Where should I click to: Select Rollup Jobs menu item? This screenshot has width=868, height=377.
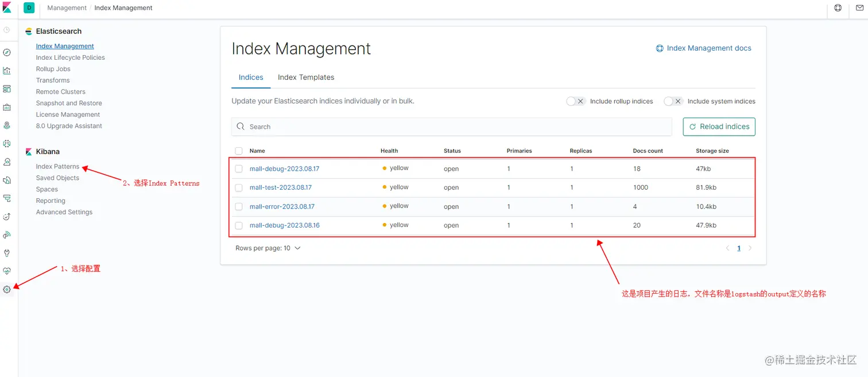pos(53,69)
